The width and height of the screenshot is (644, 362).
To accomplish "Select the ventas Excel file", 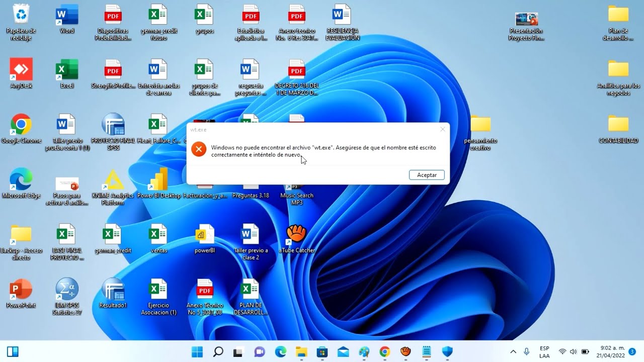I will [x=158, y=238].
